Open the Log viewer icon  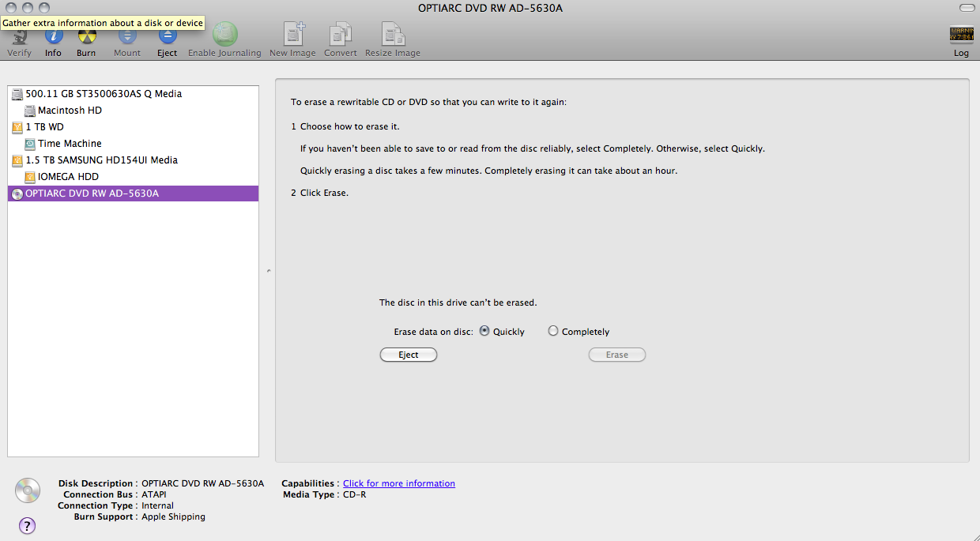point(961,35)
